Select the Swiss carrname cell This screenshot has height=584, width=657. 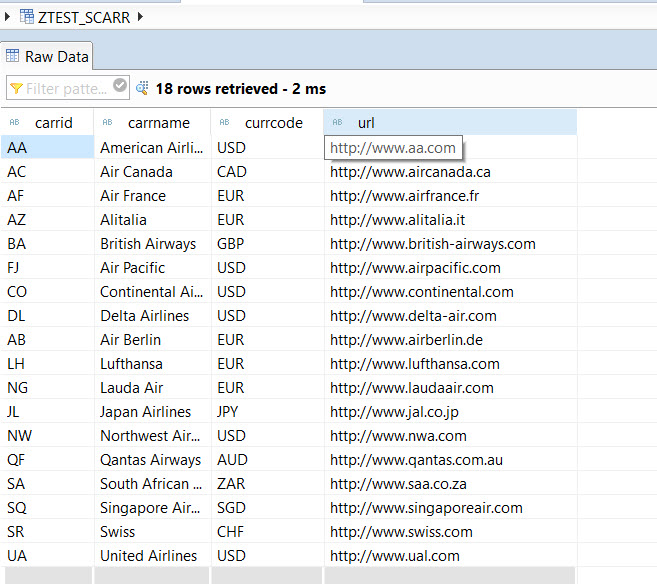click(153, 532)
